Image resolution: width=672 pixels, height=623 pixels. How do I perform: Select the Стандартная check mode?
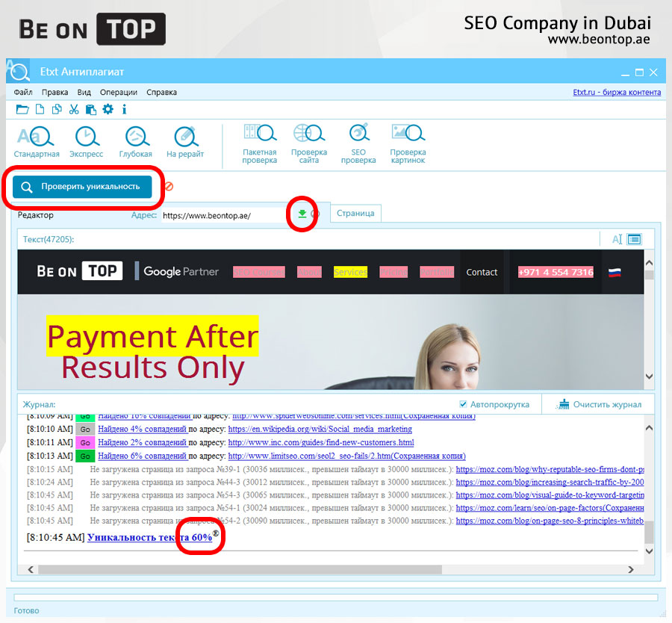click(x=37, y=142)
